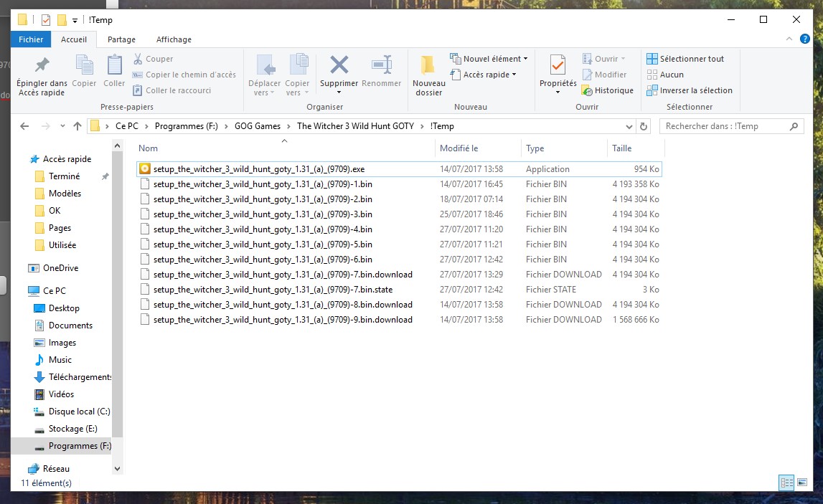Click the Modifier ribbon button
This screenshot has height=504, width=823.
[x=605, y=75]
